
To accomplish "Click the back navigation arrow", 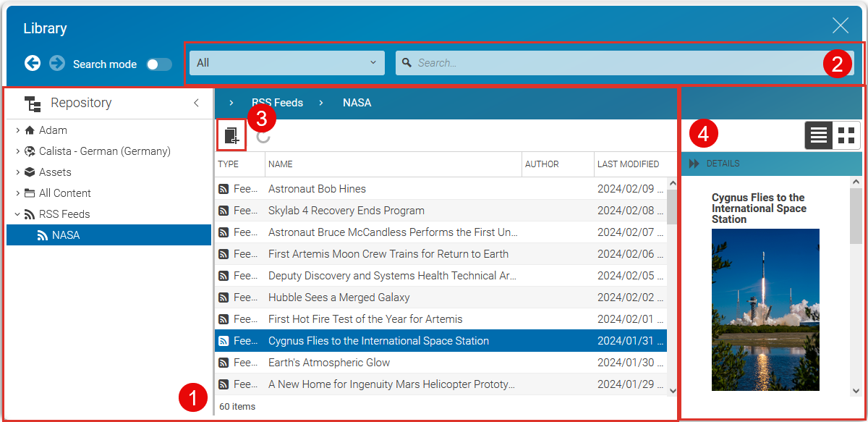I will tap(32, 63).
